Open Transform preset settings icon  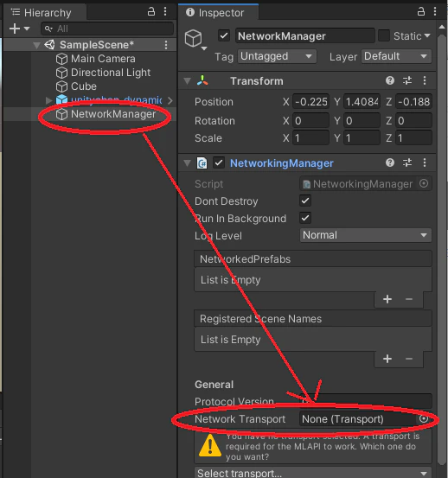click(407, 80)
